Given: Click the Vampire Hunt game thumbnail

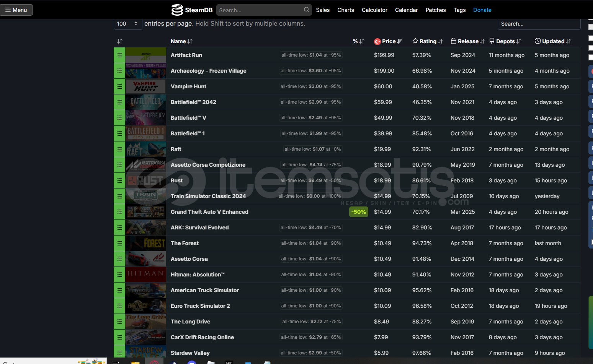Looking at the screenshot, I should pyautogui.click(x=146, y=86).
